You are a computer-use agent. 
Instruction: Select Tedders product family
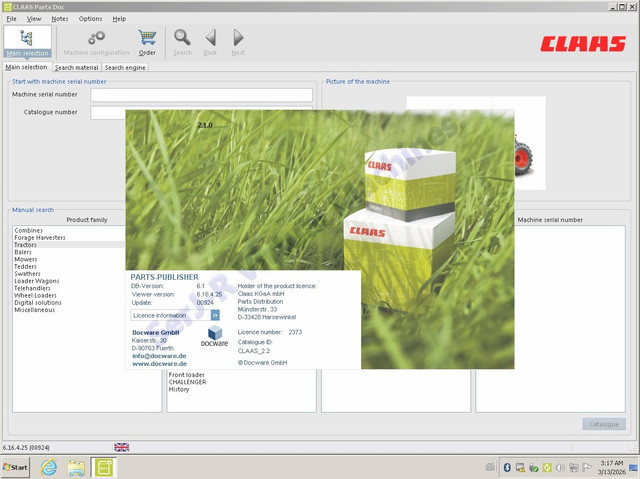25,266
